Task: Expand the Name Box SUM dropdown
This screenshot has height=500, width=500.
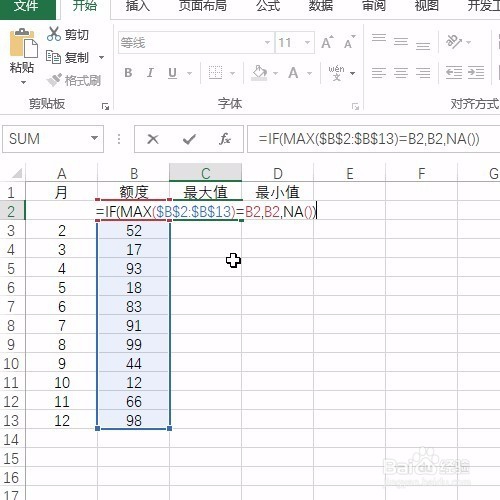Action: coord(95,138)
